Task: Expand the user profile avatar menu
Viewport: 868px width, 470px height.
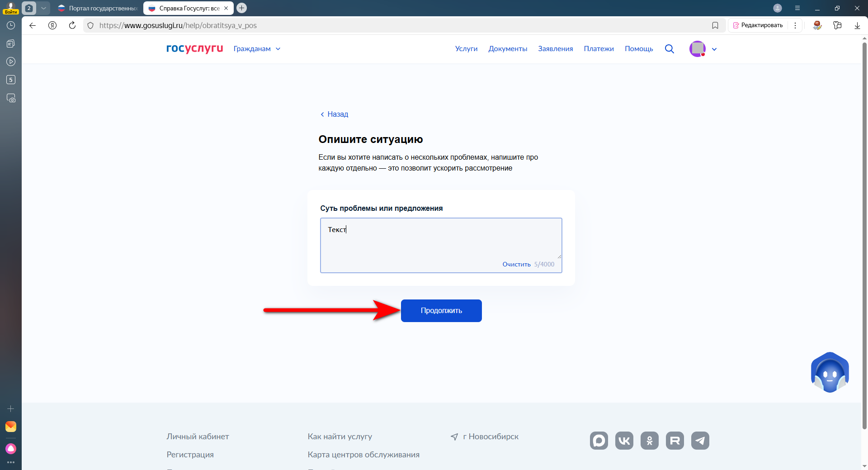Action: (703, 49)
